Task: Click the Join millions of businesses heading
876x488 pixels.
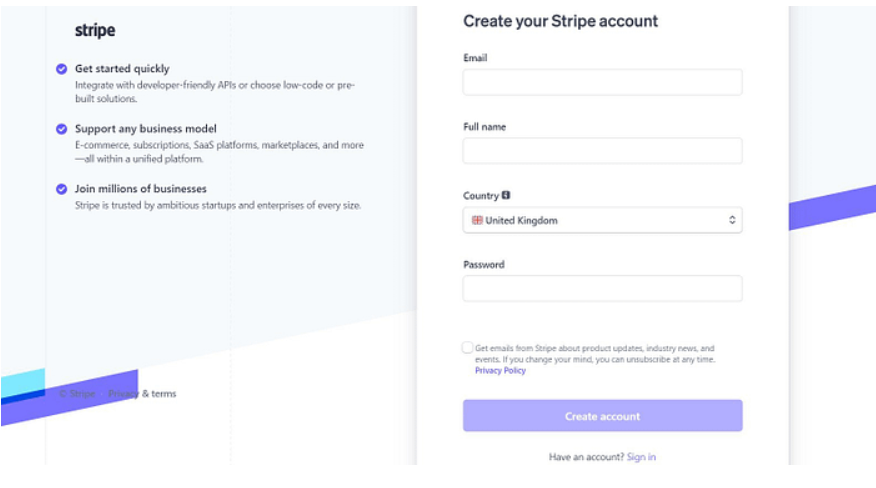Action: click(x=141, y=189)
